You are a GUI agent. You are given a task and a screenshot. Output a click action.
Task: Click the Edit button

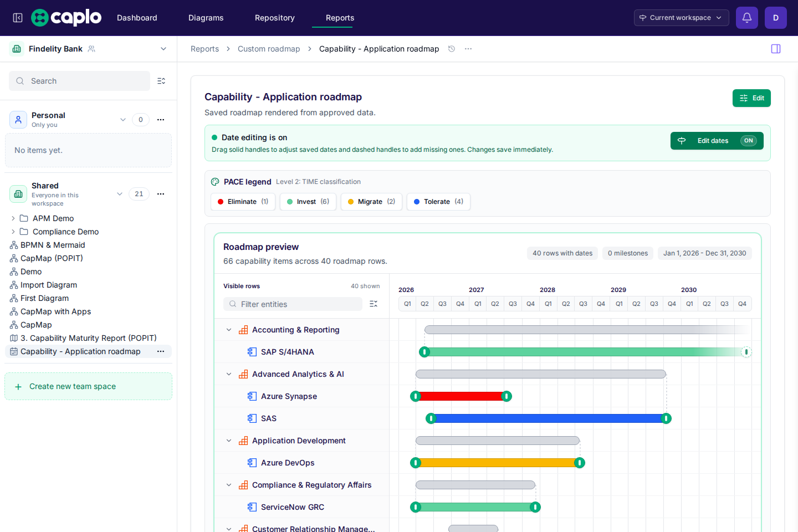click(751, 98)
